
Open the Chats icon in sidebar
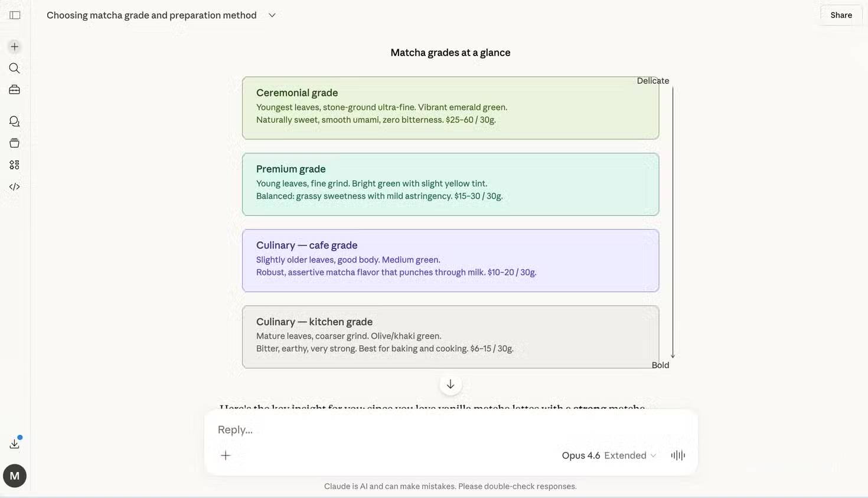pyautogui.click(x=15, y=122)
